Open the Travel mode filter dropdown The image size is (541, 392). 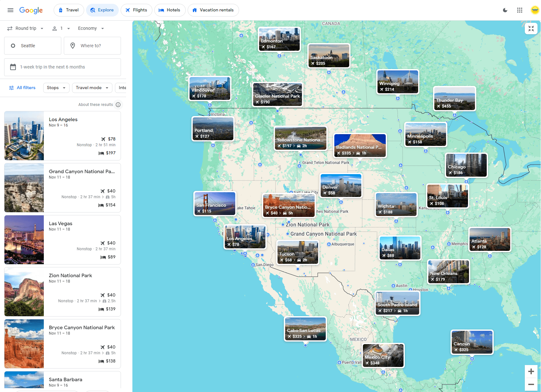[92, 88]
